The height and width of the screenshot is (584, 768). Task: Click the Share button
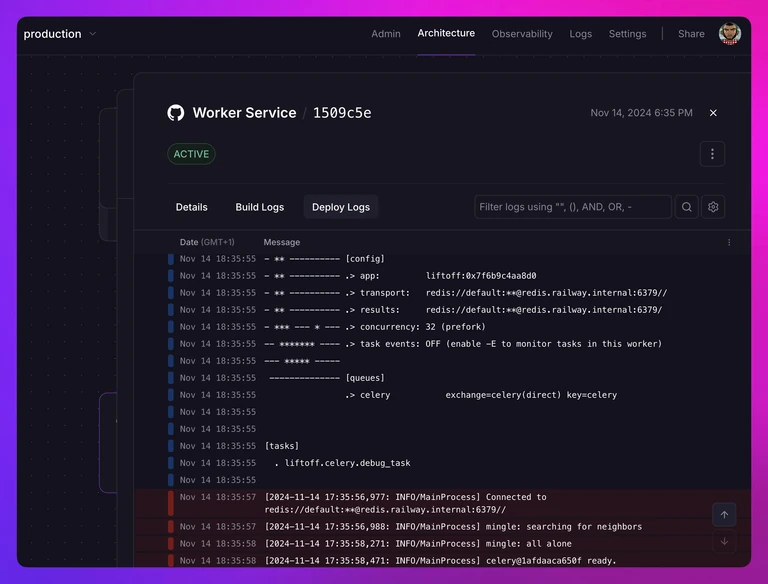691,34
